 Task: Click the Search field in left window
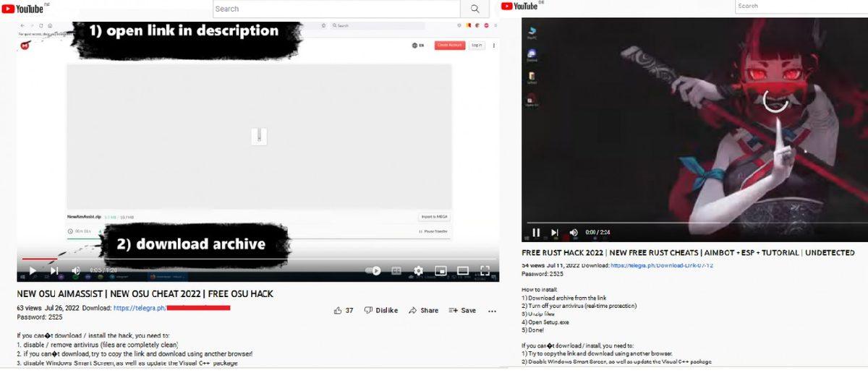[x=336, y=9]
